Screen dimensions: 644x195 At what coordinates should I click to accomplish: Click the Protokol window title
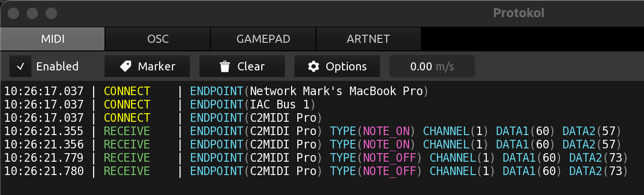tap(519, 13)
